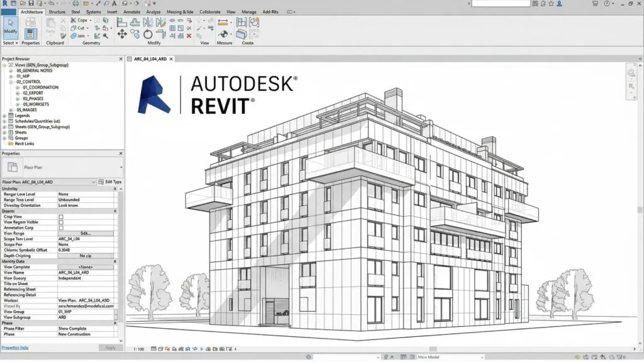Viewport: 644px width, 362px height.
Task: Click the zoom navigation wheel icon in view
Action: click(631, 73)
